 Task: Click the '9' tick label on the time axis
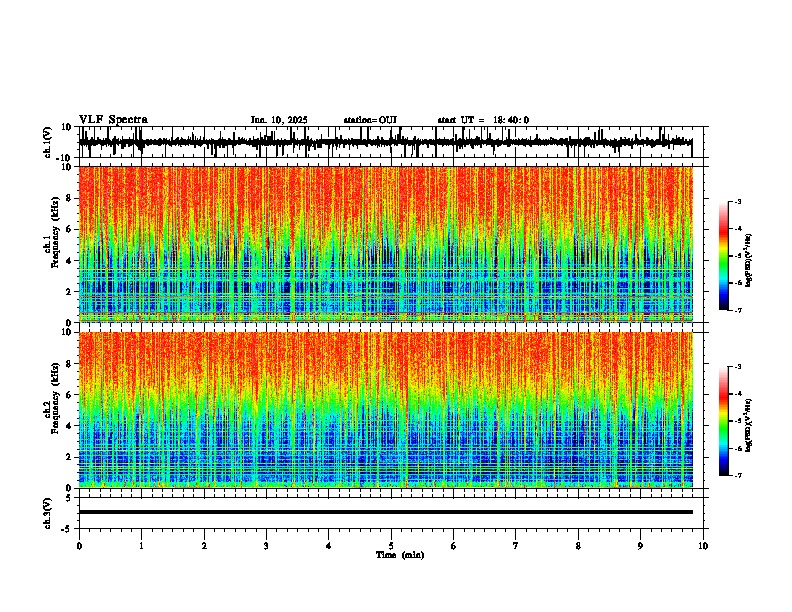640,546
